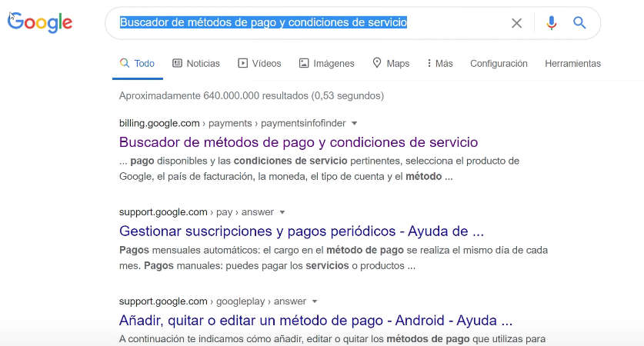Switch to the Maps tab
The image size is (644, 346).
391,64
